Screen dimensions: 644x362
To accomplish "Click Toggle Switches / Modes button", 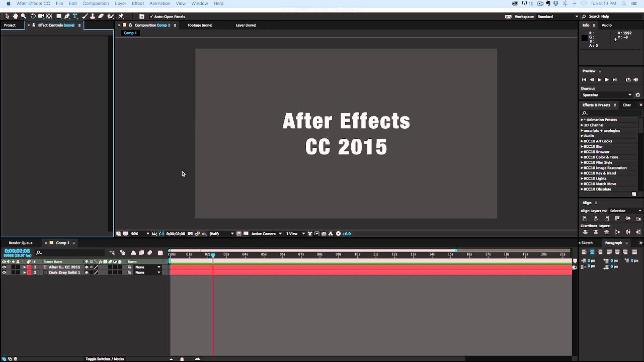I will (105, 359).
